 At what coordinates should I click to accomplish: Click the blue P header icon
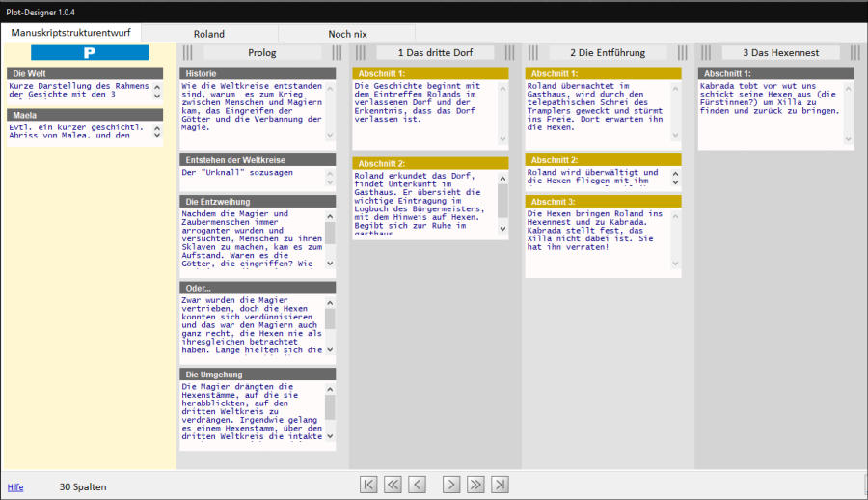90,53
